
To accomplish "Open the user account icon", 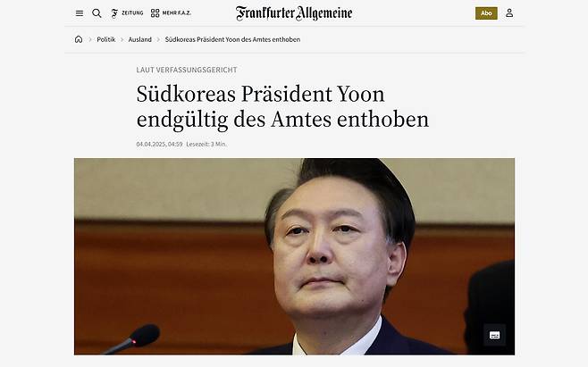I will [509, 13].
